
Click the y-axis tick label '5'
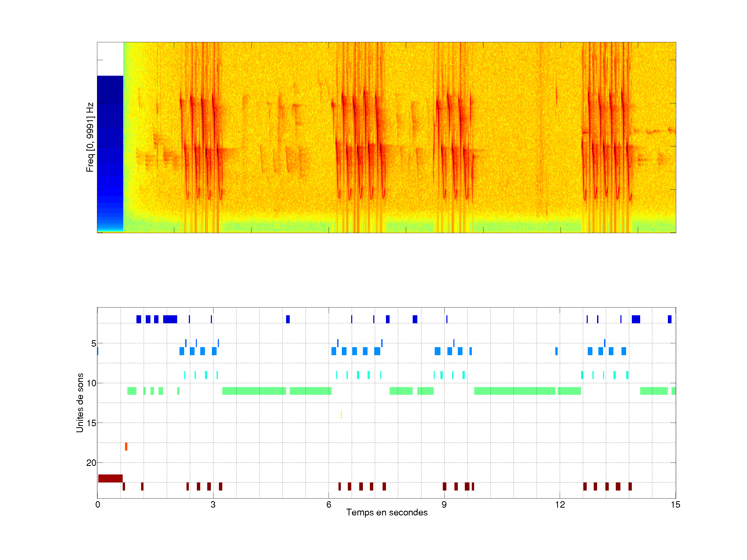click(x=94, y=344)
